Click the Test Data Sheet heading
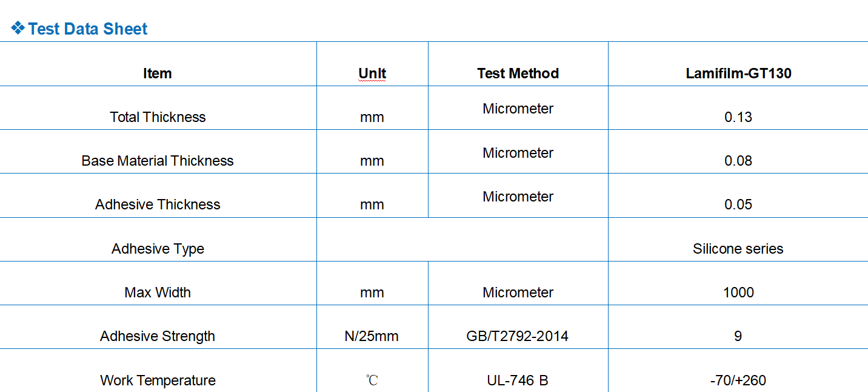Image resolution: width=868 pixels, height=392 pixels. click(88, 29)
